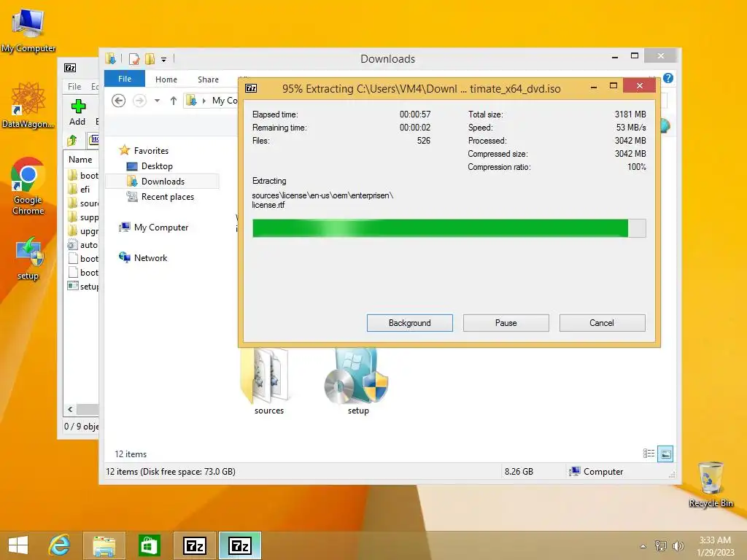This screenshot has width=747, height=560.
Task: Select Downloads in navigation pane
Action: tap(163, 182)
